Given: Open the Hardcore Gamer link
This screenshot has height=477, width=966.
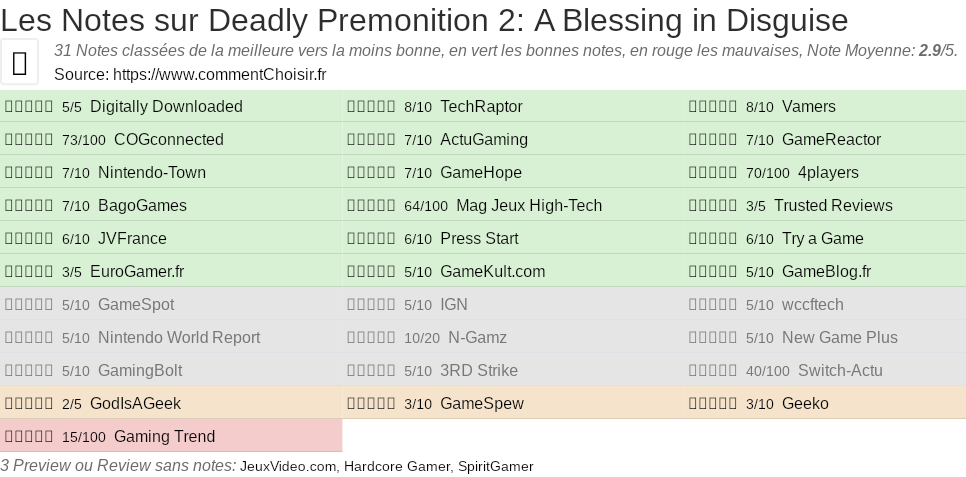Looking at the screenshot, I should coord(397,466).
